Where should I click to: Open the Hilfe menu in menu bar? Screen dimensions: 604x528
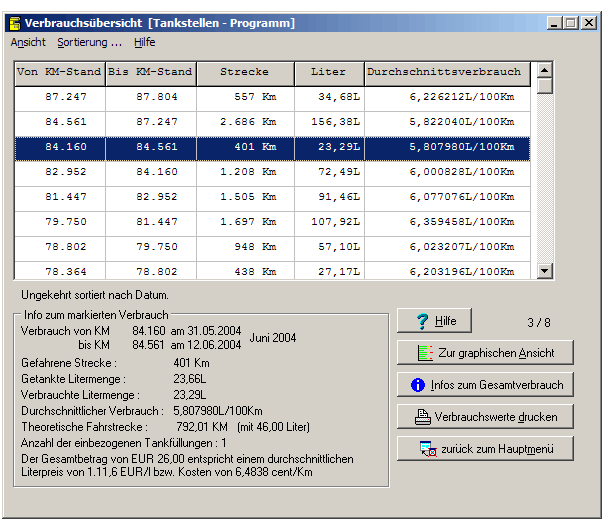[x=144, y=43]
